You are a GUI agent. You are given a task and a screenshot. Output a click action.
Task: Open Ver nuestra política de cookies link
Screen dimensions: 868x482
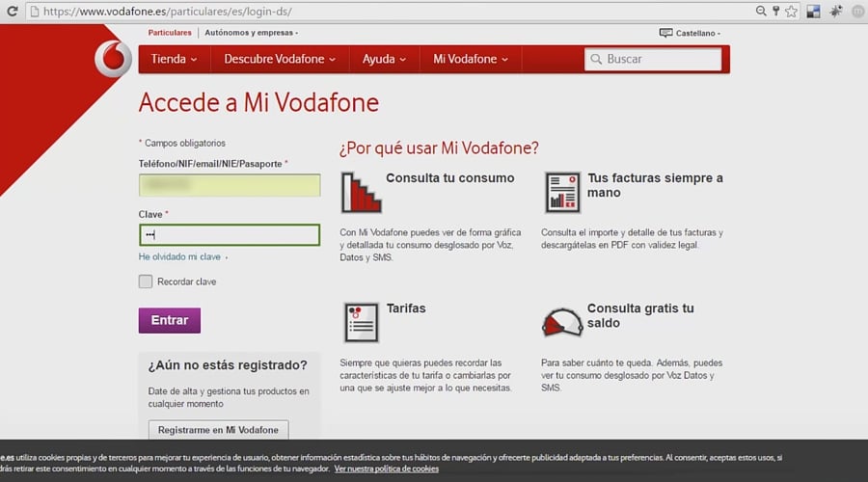[387, 469]
